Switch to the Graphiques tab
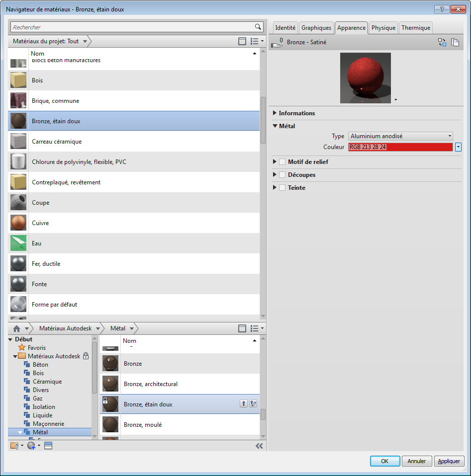The height and width of the screenshot is (476, 471). click(x=316, y=28)
